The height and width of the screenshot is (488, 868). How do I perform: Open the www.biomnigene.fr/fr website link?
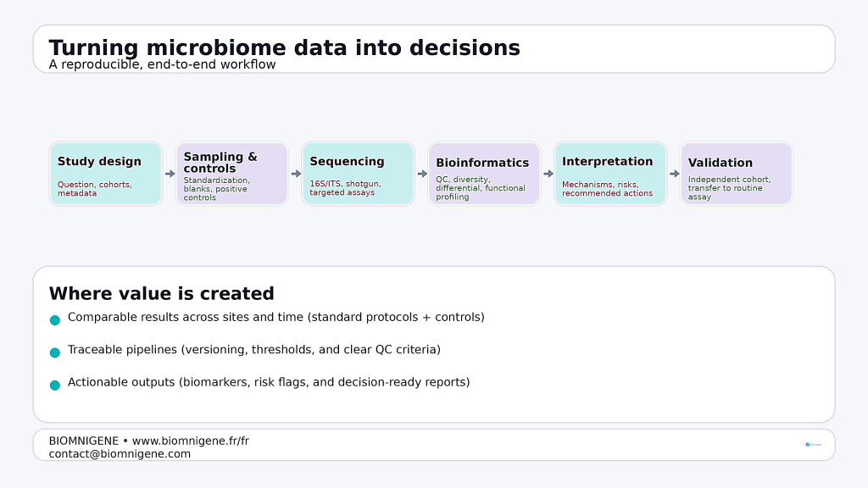191,441
